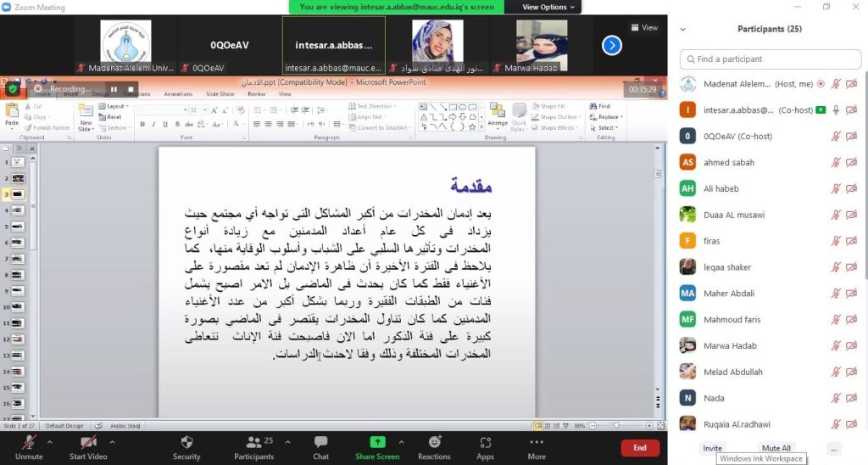The width and height of the screenshot is (868, 465).
Task: Click the muted mic icon for Nada
Action: click(x=836, y=398)
